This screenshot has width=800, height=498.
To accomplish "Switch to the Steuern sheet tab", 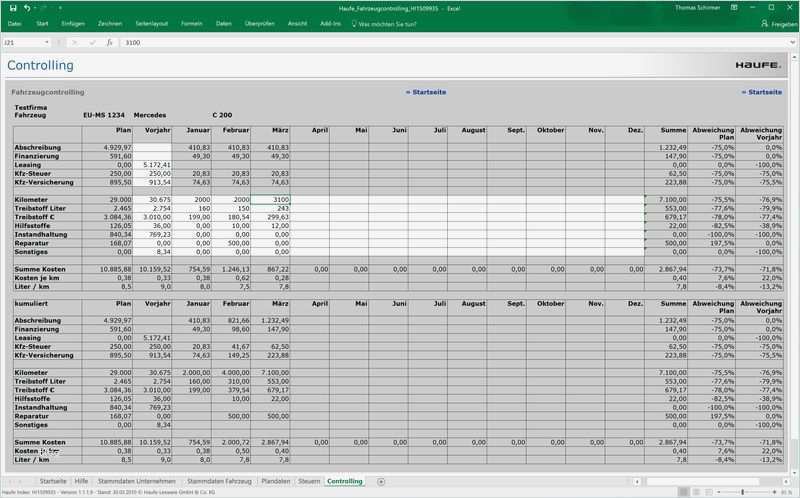I will (x=309, y=481).
